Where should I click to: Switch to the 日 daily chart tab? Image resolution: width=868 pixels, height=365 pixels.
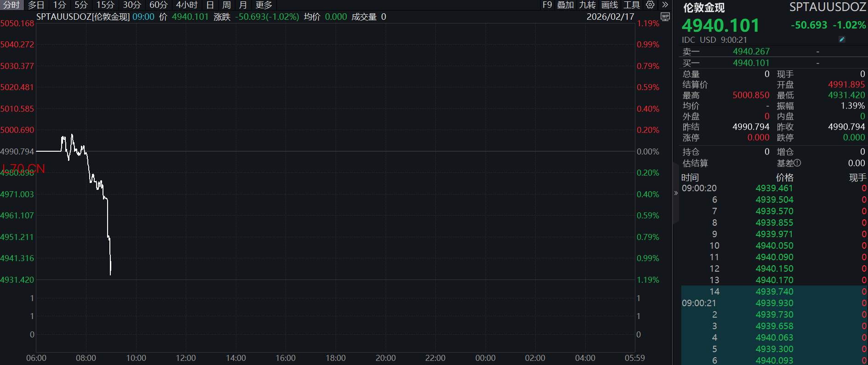pyautogui.click(x=210, y=5)
